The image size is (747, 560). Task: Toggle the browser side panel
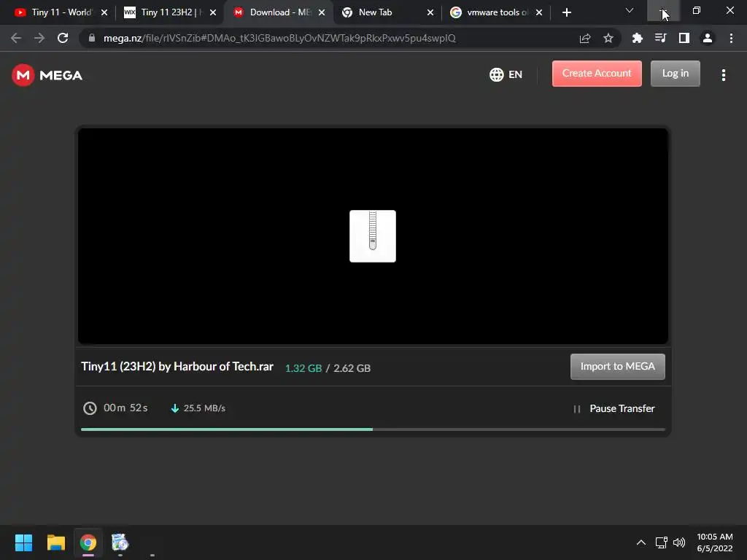(x=684, y=38)
